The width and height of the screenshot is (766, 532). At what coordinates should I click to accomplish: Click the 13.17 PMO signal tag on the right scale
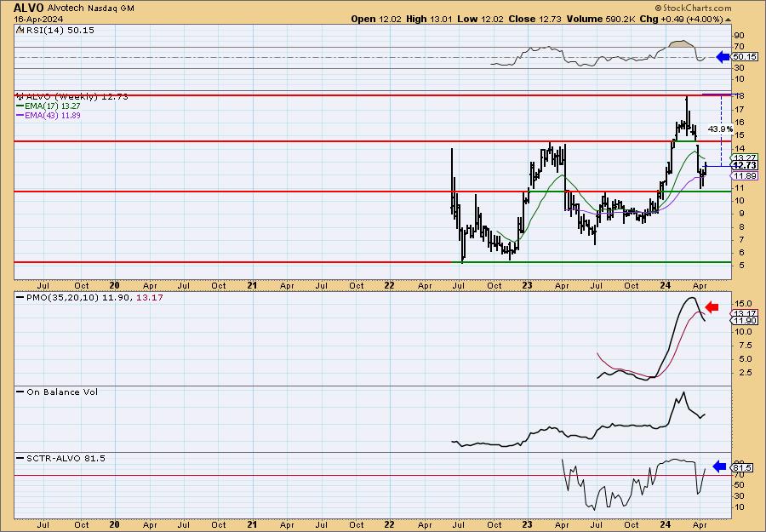(745, 313)
